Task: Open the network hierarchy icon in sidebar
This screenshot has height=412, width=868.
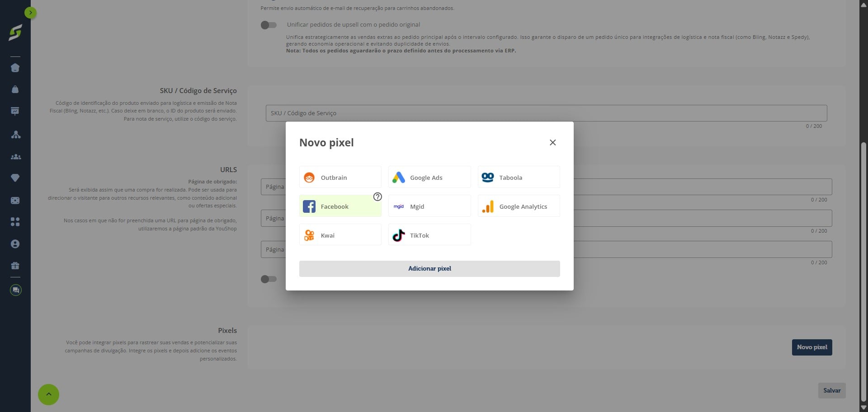Action: 15,135
